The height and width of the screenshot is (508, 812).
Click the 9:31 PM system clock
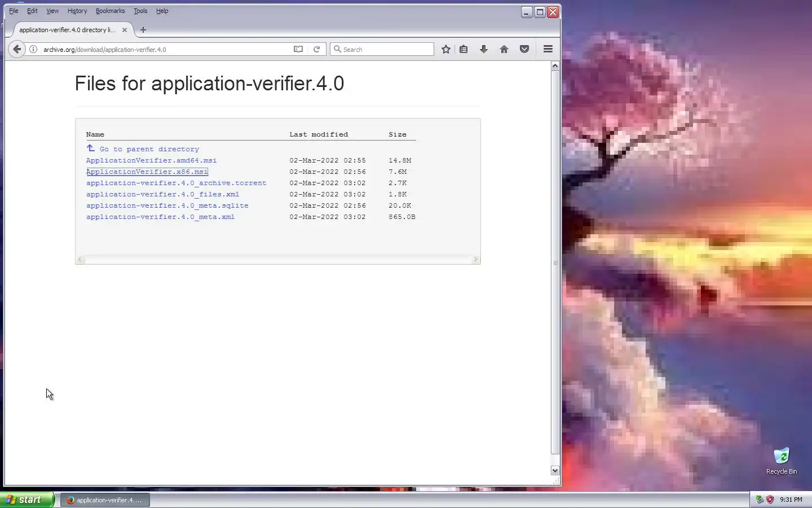(791, 500)
